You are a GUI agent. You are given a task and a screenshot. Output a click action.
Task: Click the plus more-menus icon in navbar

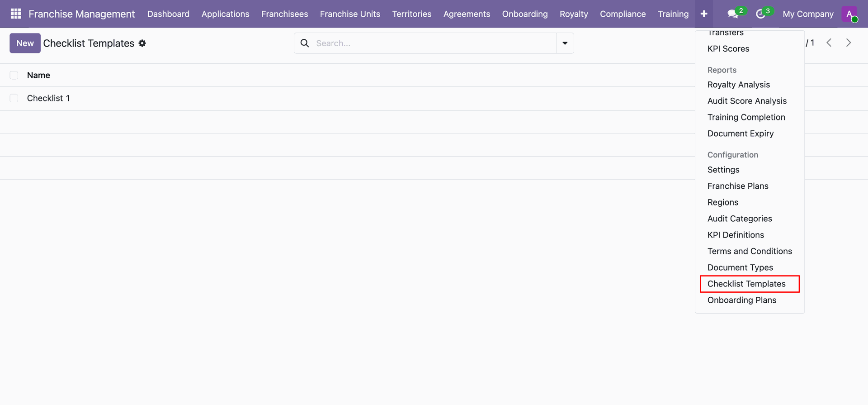pos(704,14)
